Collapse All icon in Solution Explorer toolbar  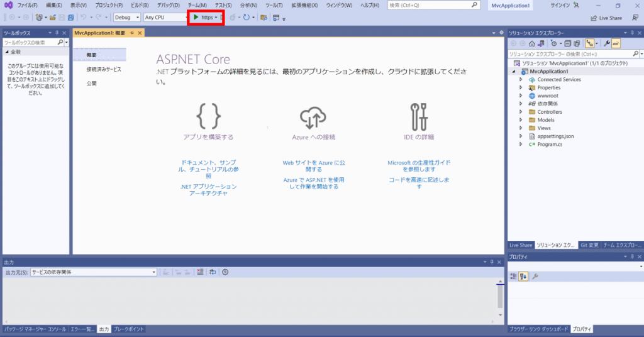(568, 43)
